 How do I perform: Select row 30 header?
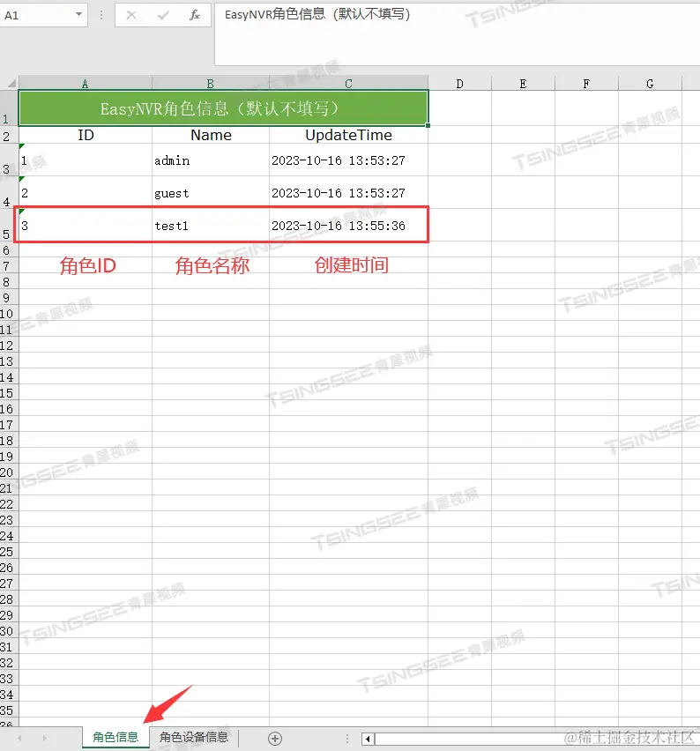point(9,630)
